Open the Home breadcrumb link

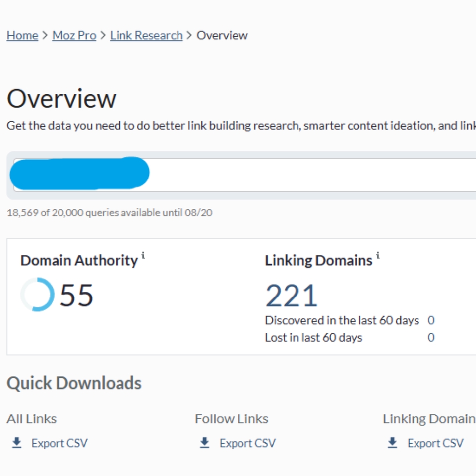coord(22,35)
